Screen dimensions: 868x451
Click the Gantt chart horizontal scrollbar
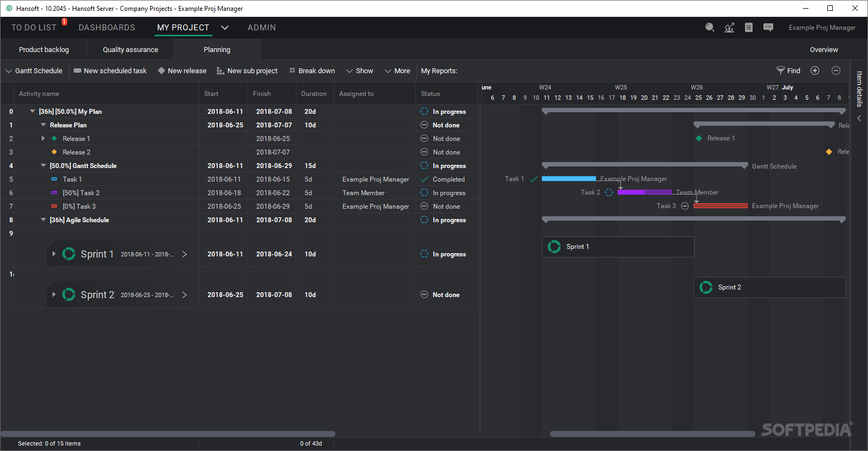click(x=652, y=434)
